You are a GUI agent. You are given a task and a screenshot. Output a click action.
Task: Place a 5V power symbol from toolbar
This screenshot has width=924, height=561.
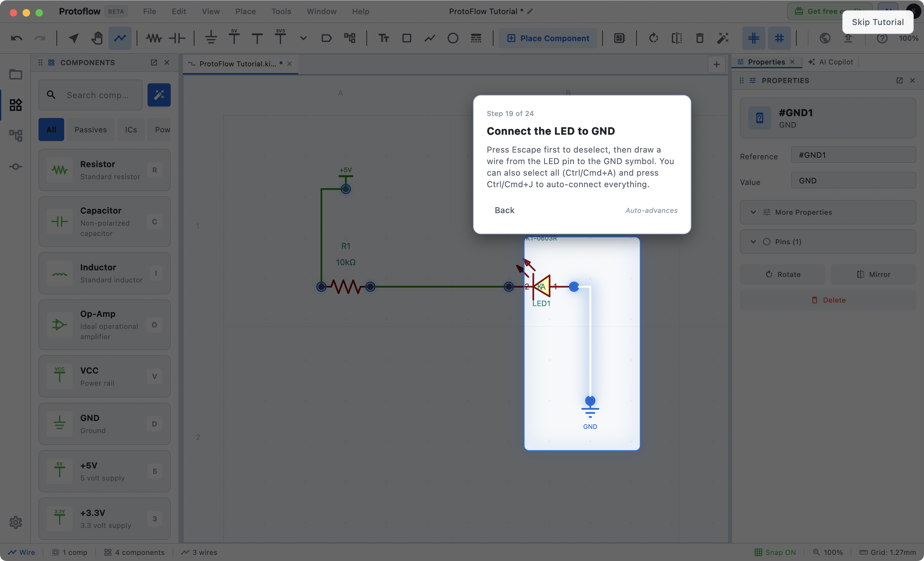234,38
